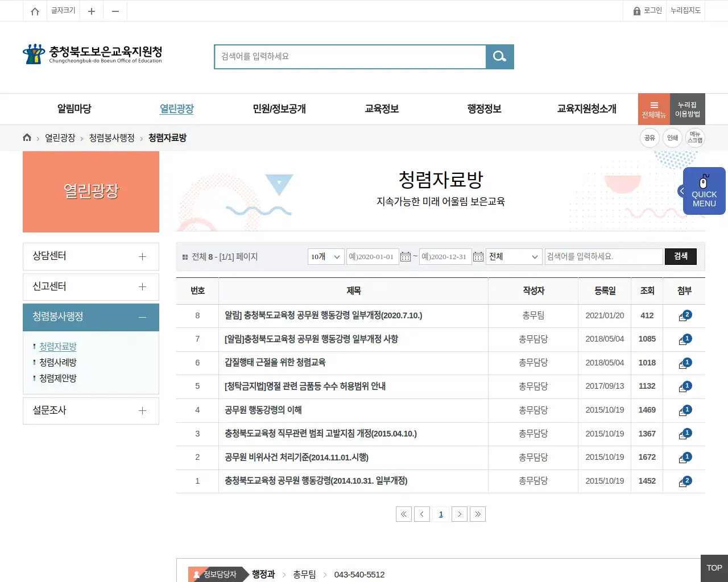This screenshot has width=728, height=582.
Task: Click the magnifier search button in header
Action: (x=500, y=57)
